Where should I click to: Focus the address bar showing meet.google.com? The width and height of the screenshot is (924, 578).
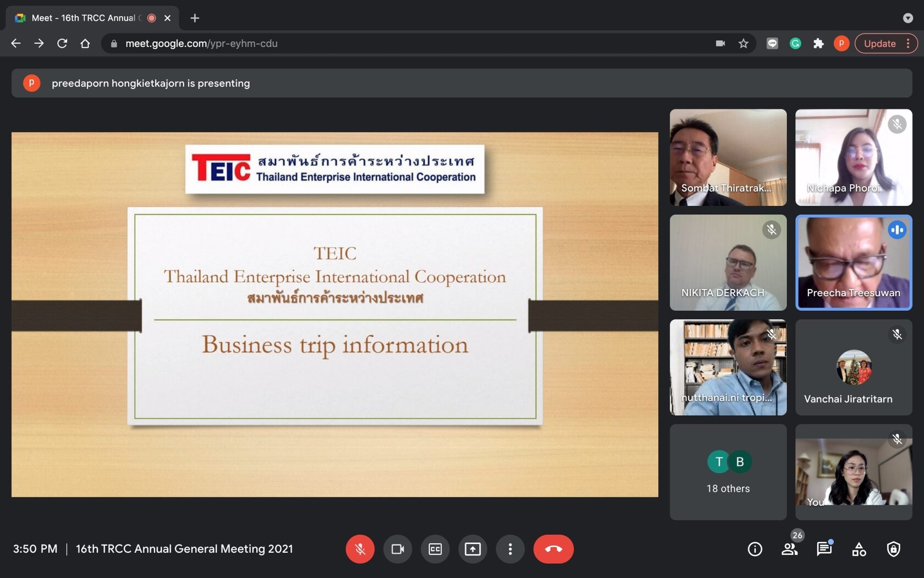pyautogui.click(x=428, y=43)
